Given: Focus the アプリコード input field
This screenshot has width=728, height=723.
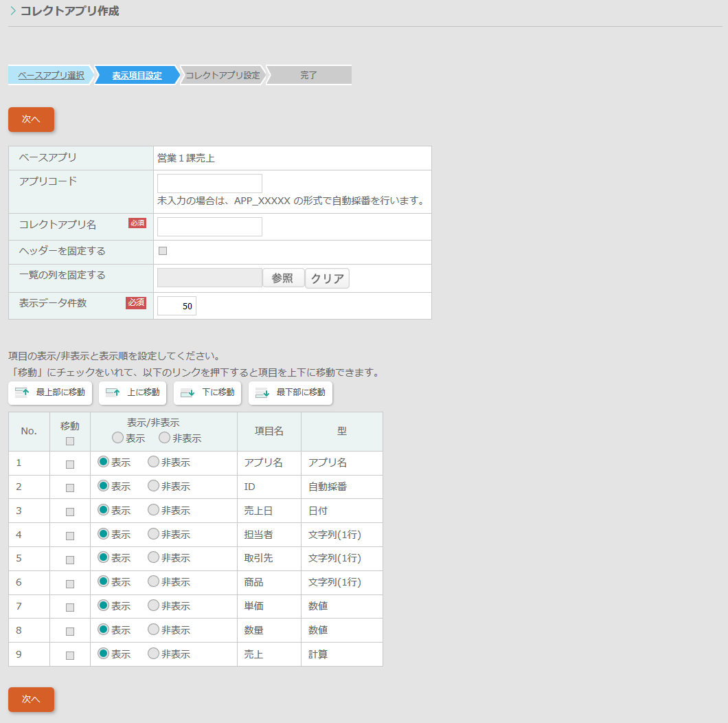Looking at the screenshot, I should 210,183.
